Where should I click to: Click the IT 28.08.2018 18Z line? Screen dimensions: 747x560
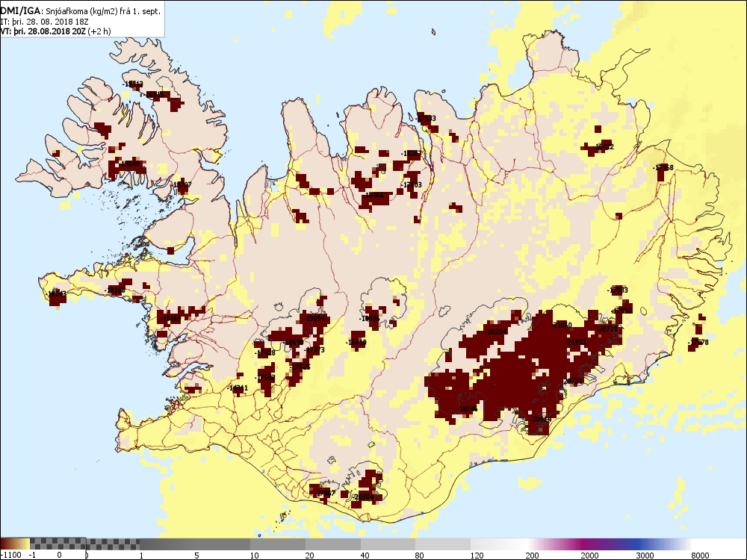[x=45, y=22]
